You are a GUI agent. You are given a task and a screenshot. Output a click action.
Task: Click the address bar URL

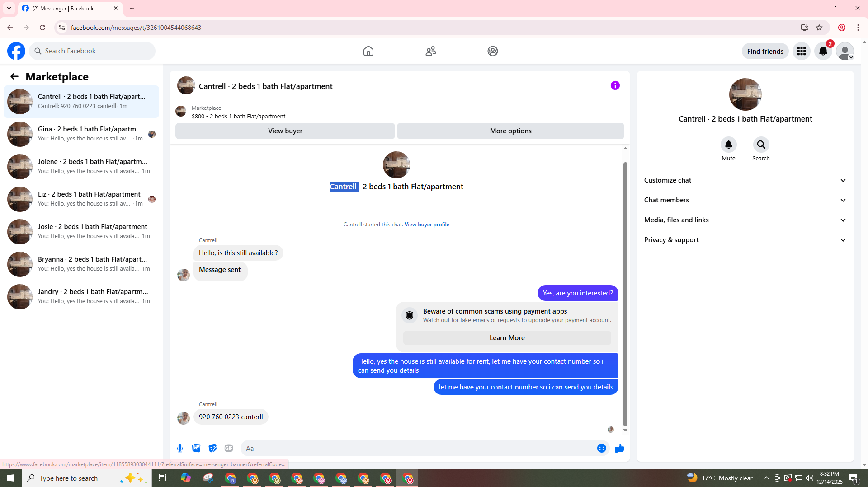136,28
